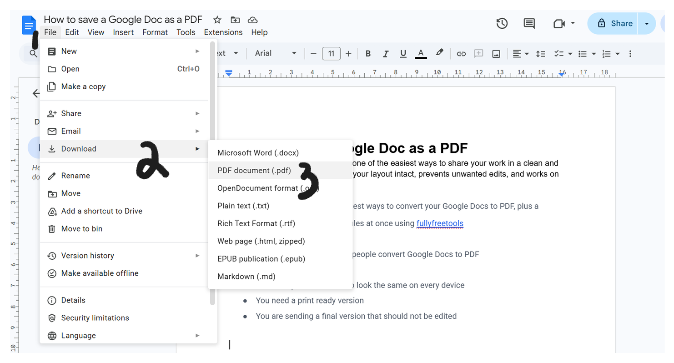Open the Arial font dropdown
Viewport: 674px width, 363px height.
click(x=275, y=53)
